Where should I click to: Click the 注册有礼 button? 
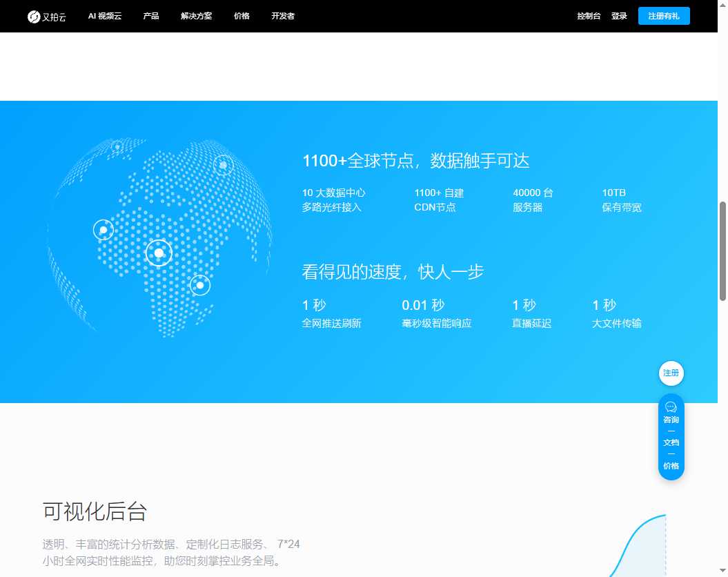(664, 16)
